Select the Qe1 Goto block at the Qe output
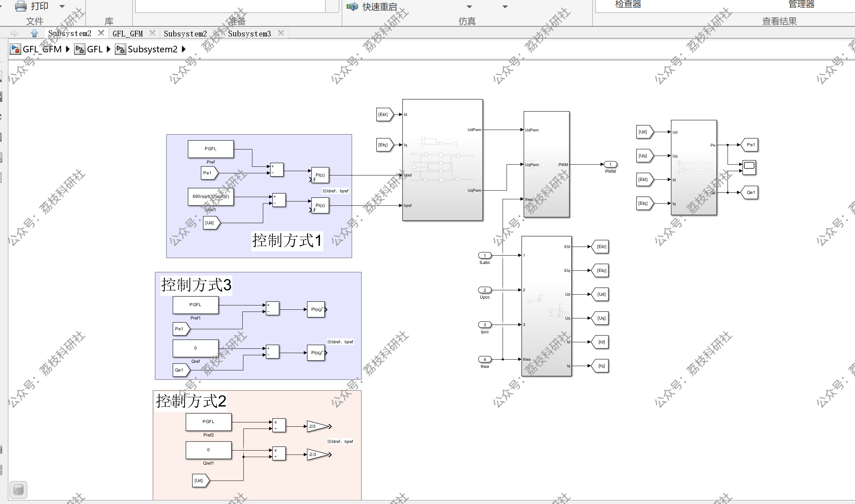855x504 pixels. [x=749, y=192]
